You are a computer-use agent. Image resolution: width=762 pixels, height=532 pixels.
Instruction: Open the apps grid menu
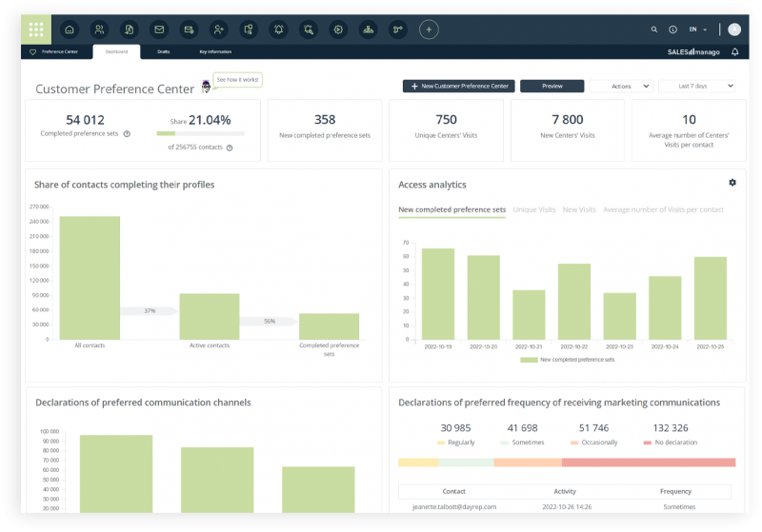coord(36,30)
